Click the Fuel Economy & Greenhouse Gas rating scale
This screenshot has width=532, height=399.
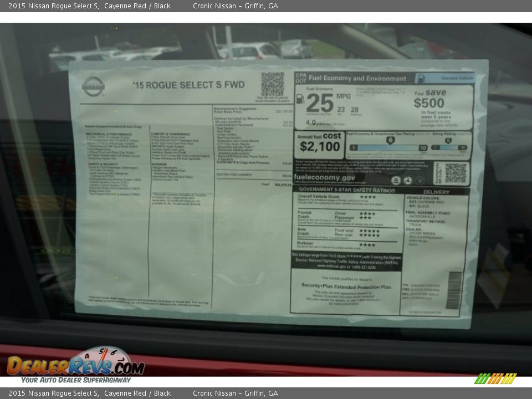click(x=388, y=147)
